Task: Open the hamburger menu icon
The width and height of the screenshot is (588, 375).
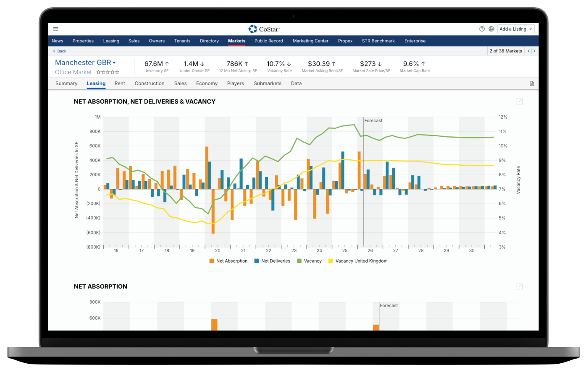Action: pyautogui.click(x=56, y=29)
